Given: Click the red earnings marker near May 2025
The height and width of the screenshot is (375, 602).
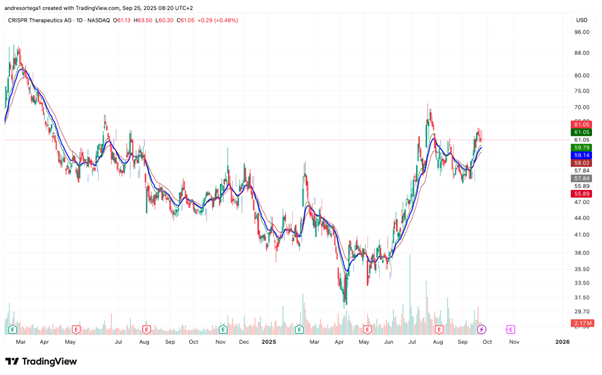Looking at the screenshot, I should pyautogui.click(x=367, y=329).
